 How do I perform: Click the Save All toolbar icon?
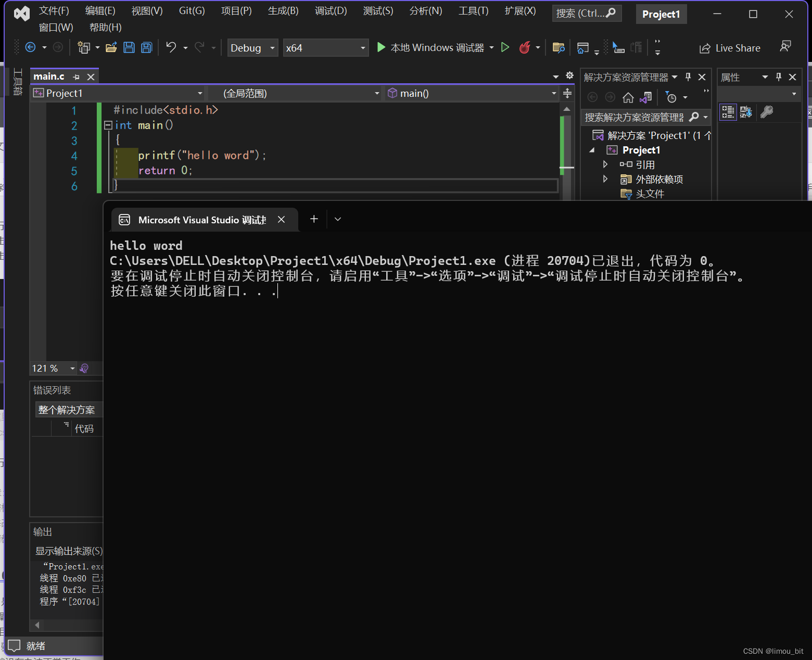tap(147, 48)
